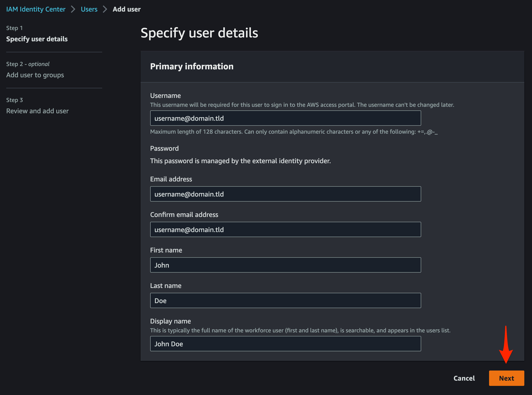
Task: Click the external identity provider password note
Action: click(x=240, y=161)
